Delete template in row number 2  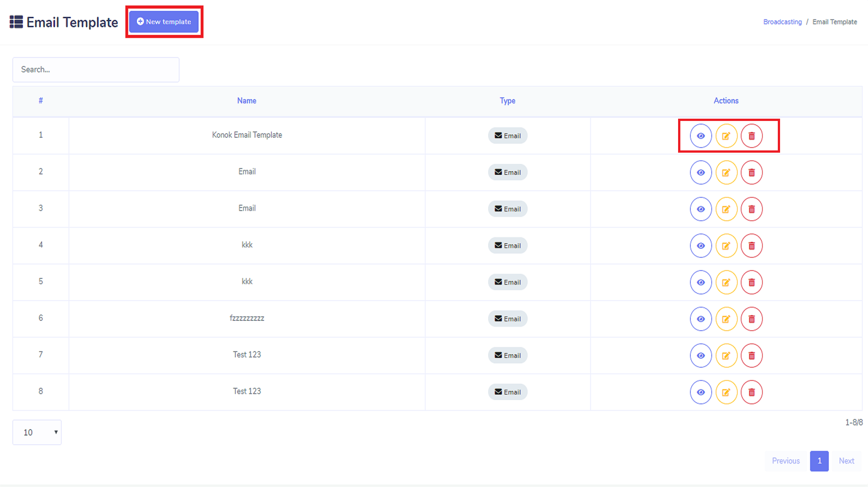tap(752, 173)
